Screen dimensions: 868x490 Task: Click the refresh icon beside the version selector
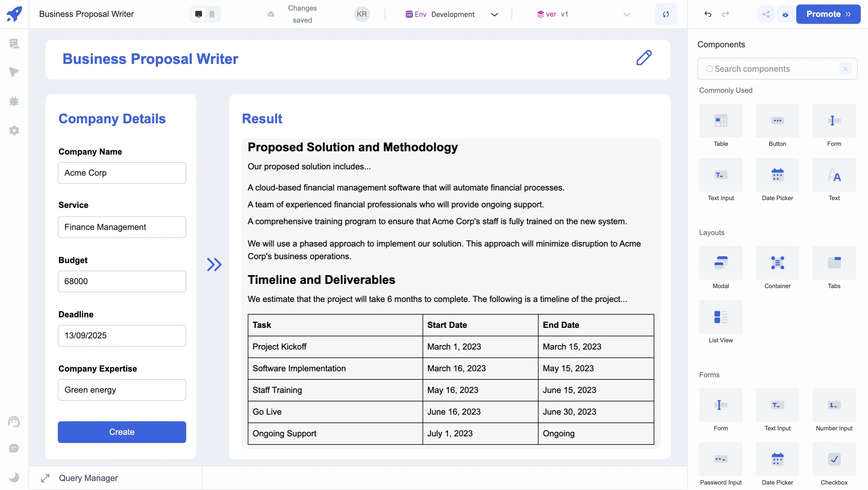click(666, 14)
